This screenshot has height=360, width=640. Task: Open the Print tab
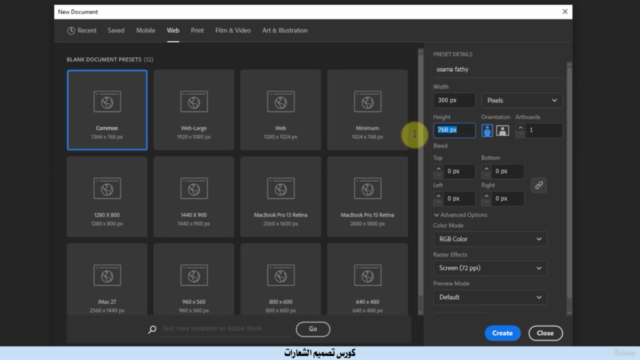pyautogui.click(x=197, y=31)
